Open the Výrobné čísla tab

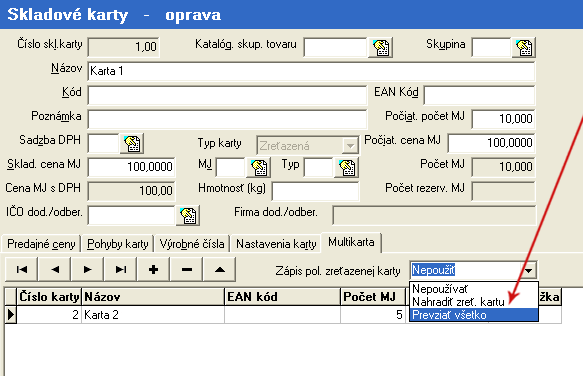192,244
